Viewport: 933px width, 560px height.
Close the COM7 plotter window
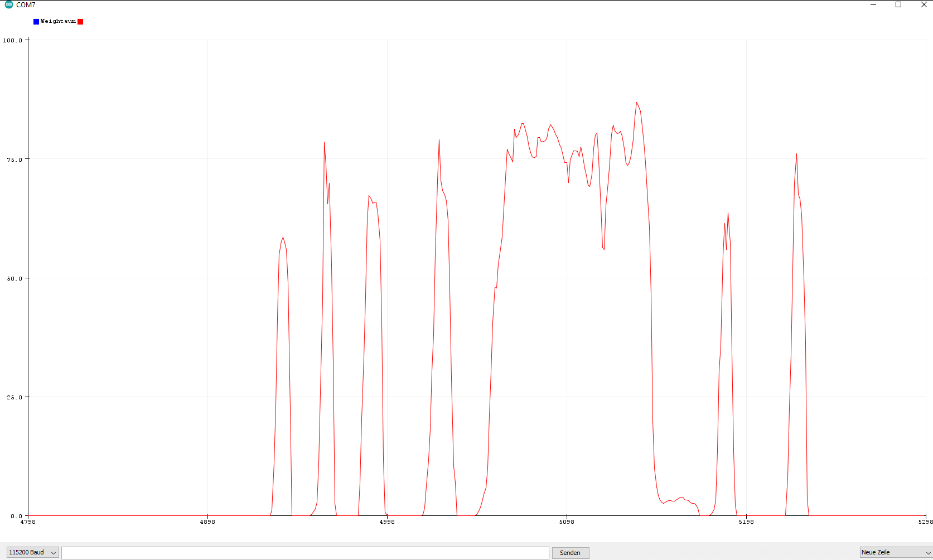[x=924, y=4]
